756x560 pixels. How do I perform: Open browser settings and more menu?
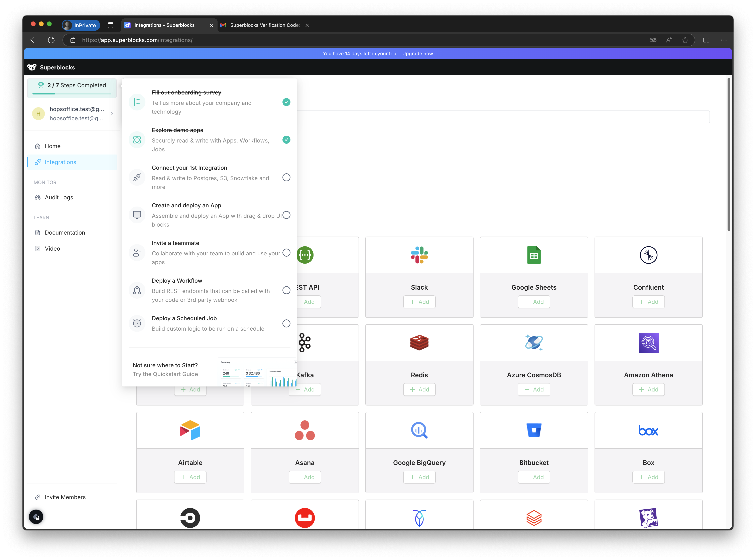coord(724,40)
